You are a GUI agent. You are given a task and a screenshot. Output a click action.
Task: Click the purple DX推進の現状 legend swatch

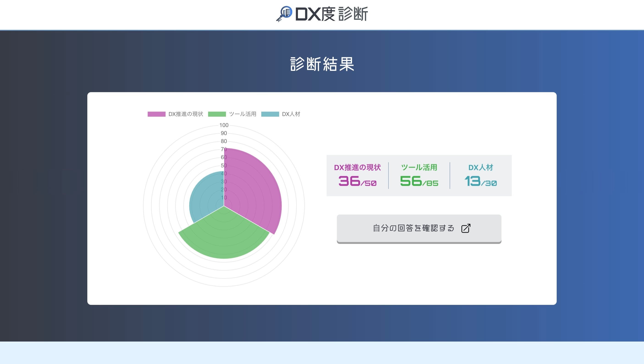(157, 114)
